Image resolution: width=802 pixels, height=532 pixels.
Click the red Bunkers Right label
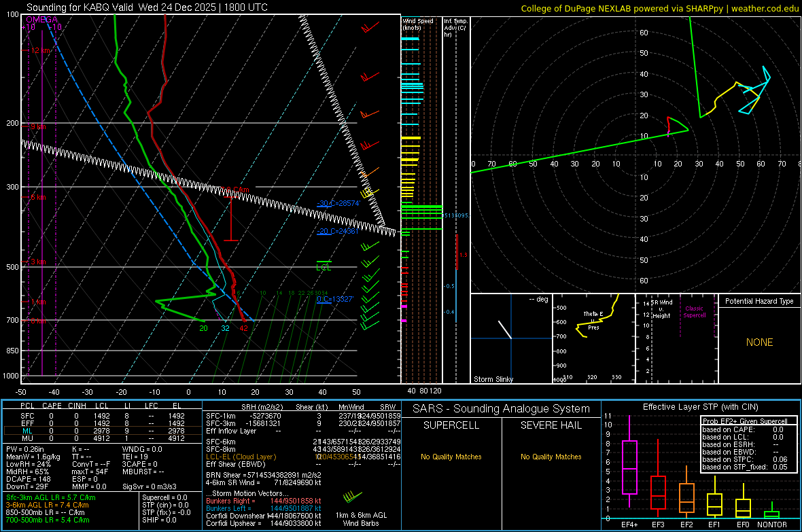pos(230,501)
